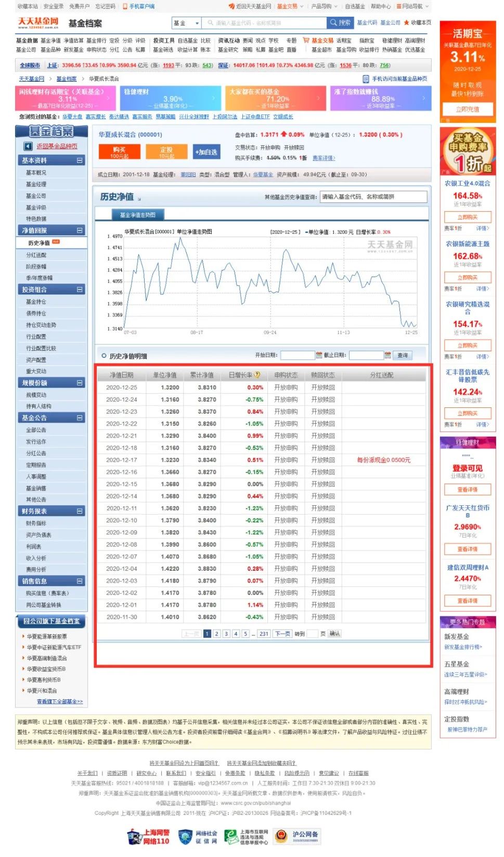Collapse the 基本资料 sidebar section
The image size is (504, 857).
click(80, 160)
